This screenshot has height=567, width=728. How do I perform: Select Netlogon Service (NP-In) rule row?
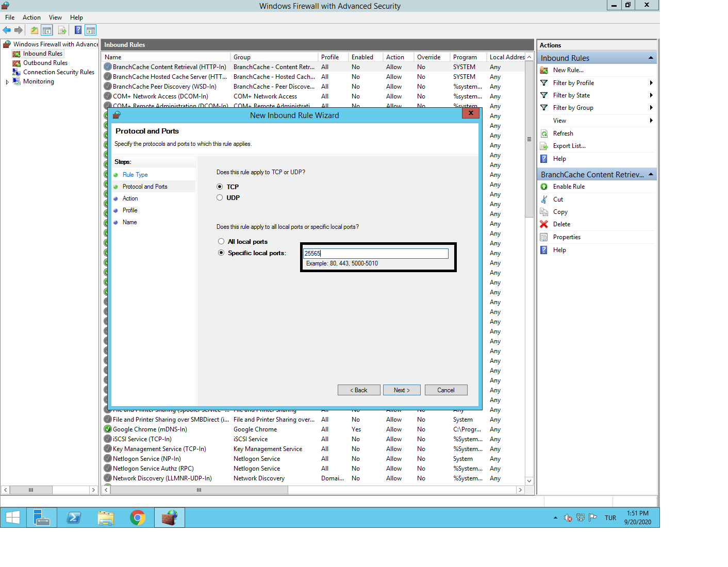coord(313,459)
